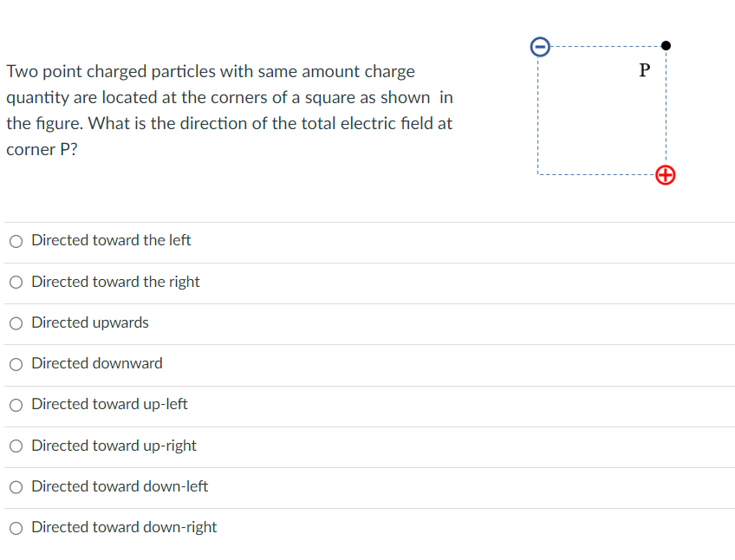Select the negative charge symbol in the figure
This screenshot has width=735, height=560.
(540, 47)
